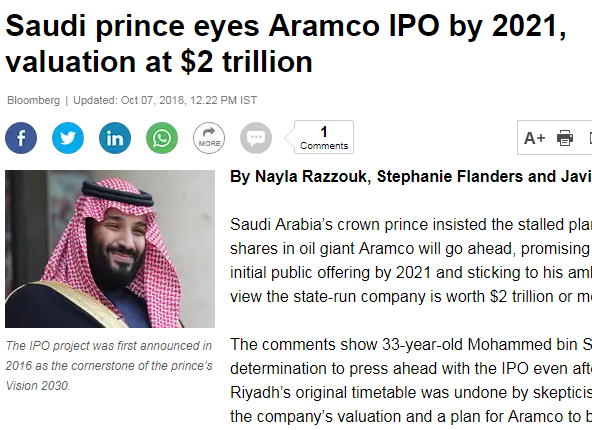Open the MORE share options icon

pos(209,138)
